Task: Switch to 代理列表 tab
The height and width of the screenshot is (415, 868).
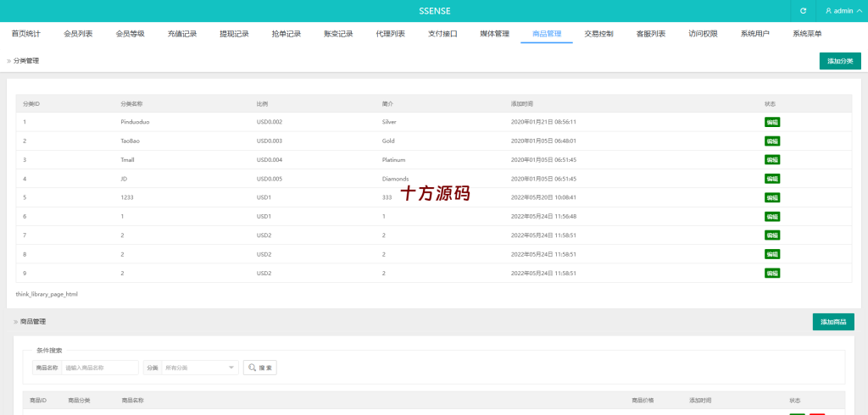Action: [x=390, y=34]
